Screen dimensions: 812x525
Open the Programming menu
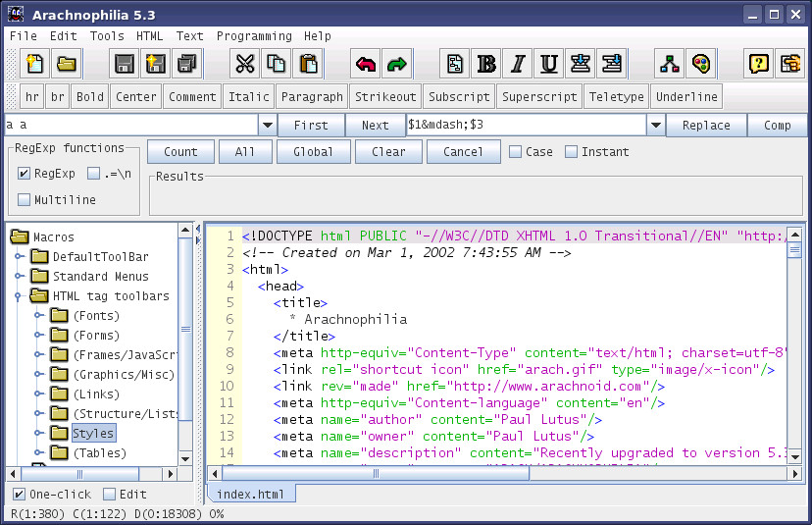[254, 36]
